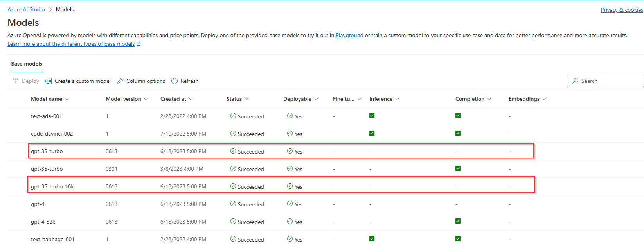Click the Column options wrench icon
Image resolution: width=644 pixels, height=247 pixels.
(x=120, y=81)
